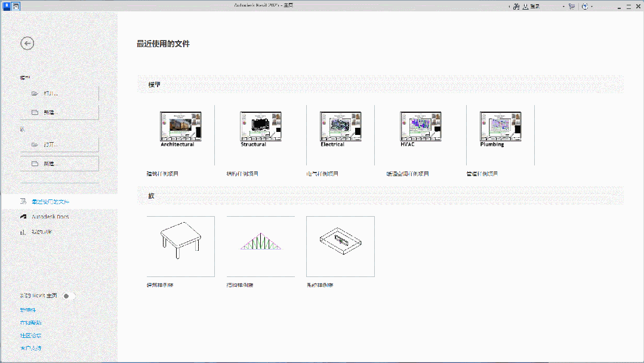Click the help question mark icon
This screenshot has width=644, height=363.
point(585,6)
